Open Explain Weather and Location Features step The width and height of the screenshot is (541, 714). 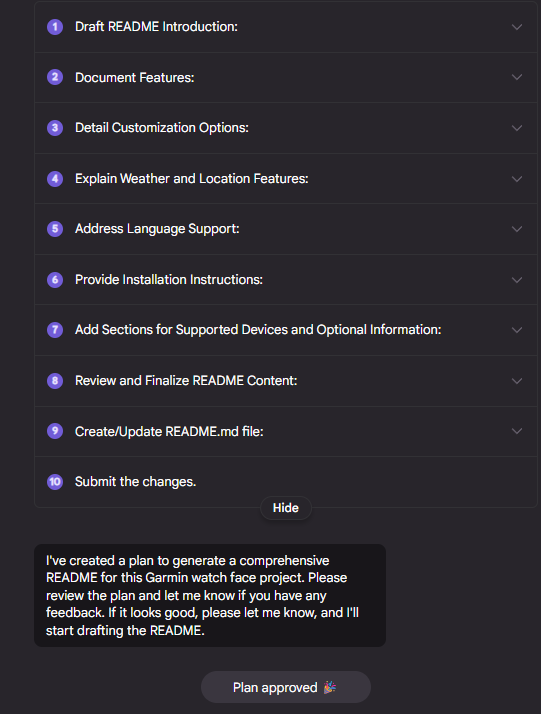pos(286,178)
